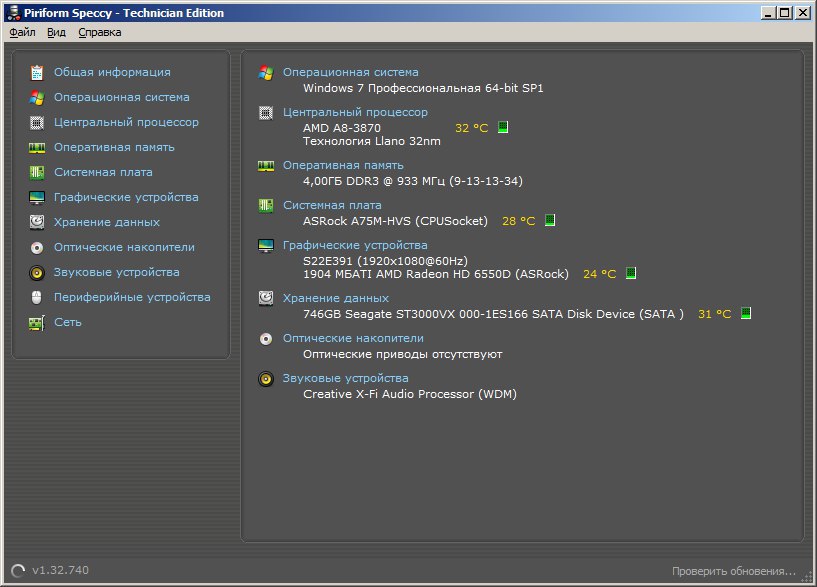Click the optical disc icon in summary panel
Viewport: 817px width, 587px height.
pos(266,339)
